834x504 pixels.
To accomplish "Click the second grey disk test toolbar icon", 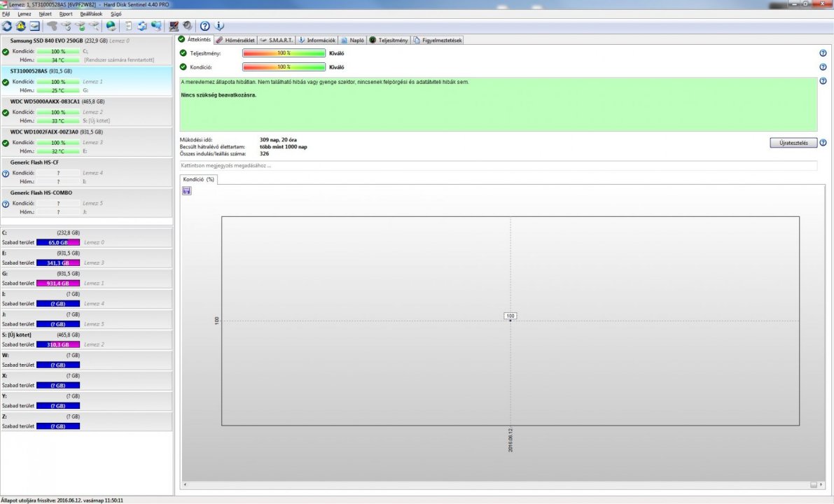I will [66, 25].
